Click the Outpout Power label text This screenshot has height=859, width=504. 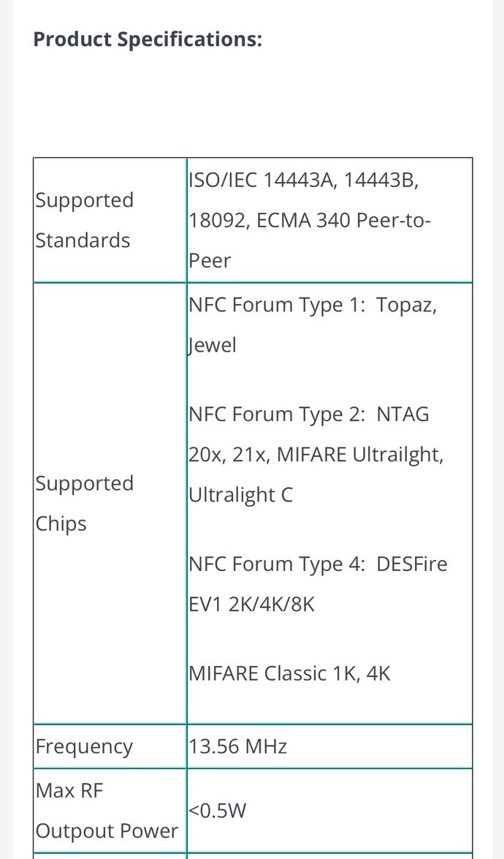(107, 830)
